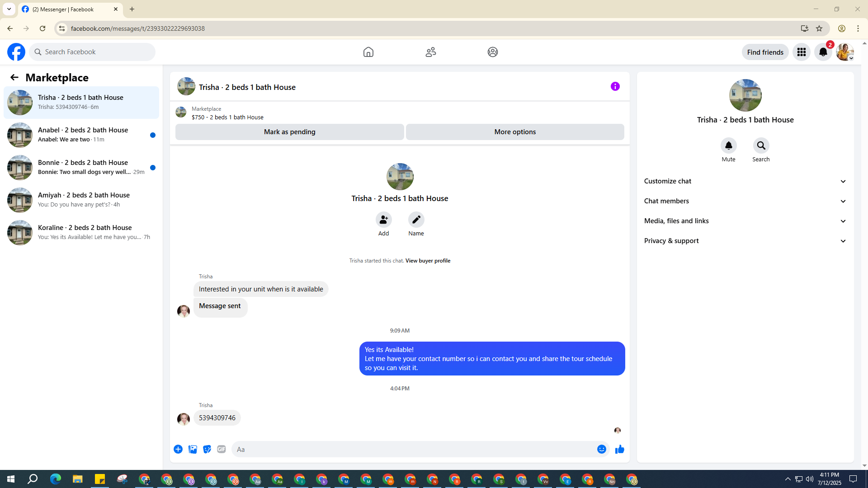
Task: Open the sticker chooser icon
Action: coord(207,449)
